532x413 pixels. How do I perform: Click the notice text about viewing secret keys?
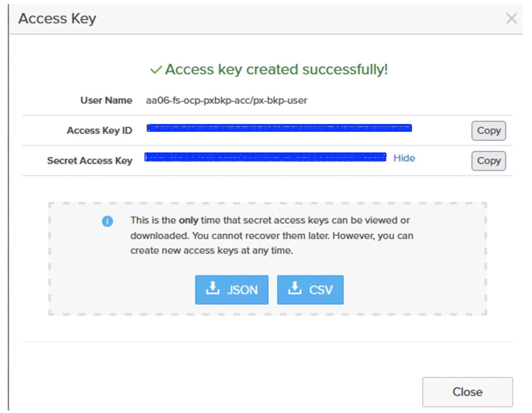[271, 235]
